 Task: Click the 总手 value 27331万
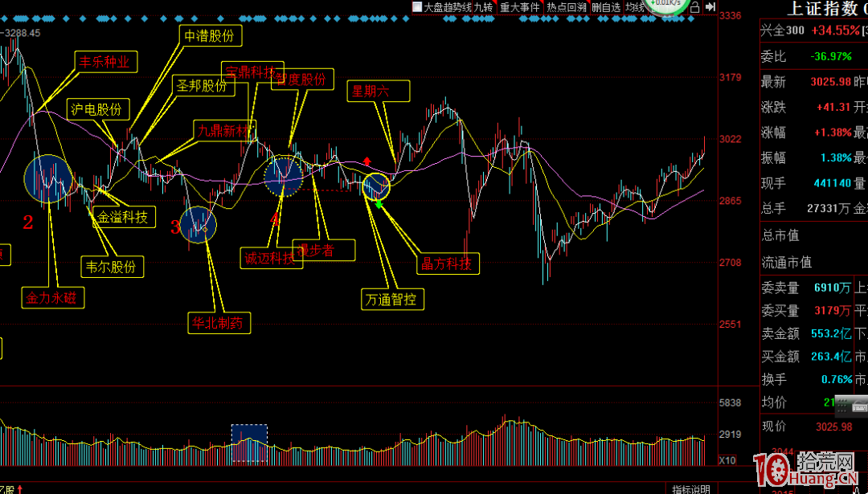click(829, 209)
